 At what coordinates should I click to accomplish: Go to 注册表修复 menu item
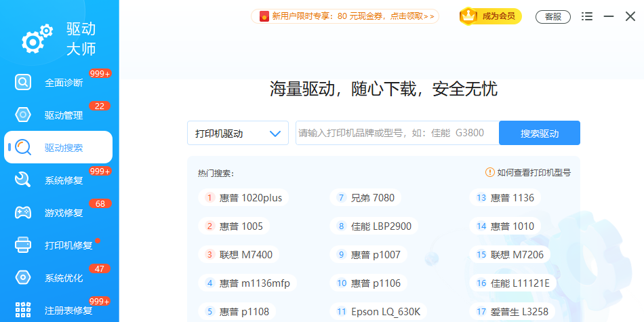click(x=58, y=310)
